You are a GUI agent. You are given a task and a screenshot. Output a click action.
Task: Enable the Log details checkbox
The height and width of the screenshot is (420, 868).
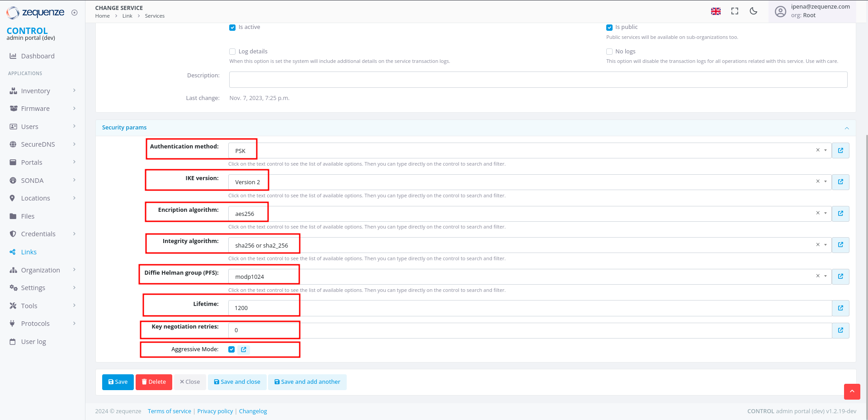coord(232,52)
